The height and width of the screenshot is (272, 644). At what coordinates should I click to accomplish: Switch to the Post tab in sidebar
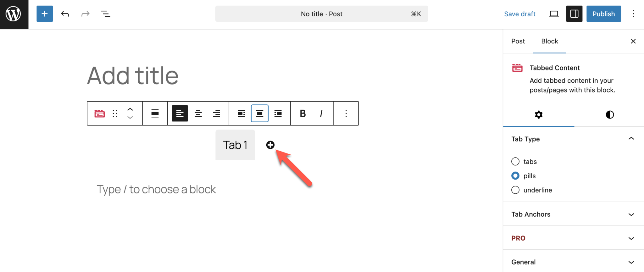click(x=518, y=41)
